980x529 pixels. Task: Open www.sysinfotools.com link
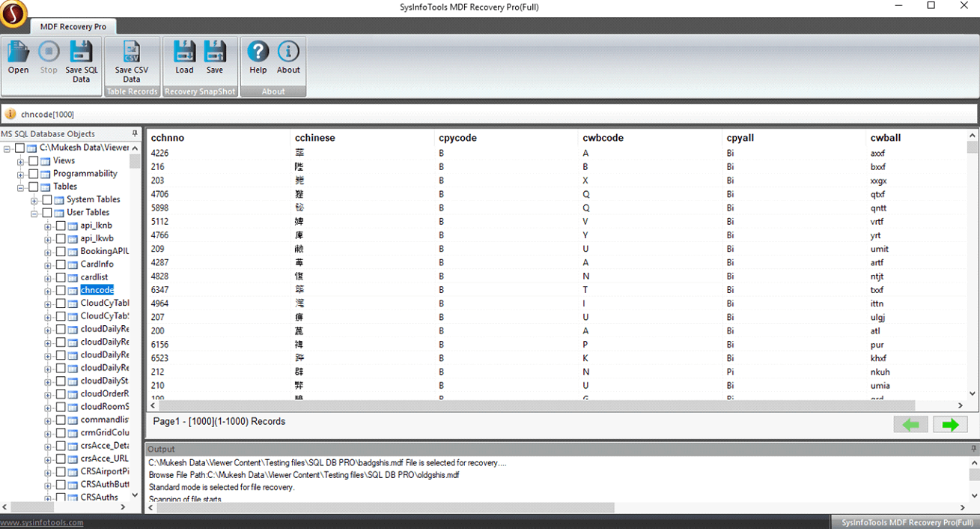42,523
